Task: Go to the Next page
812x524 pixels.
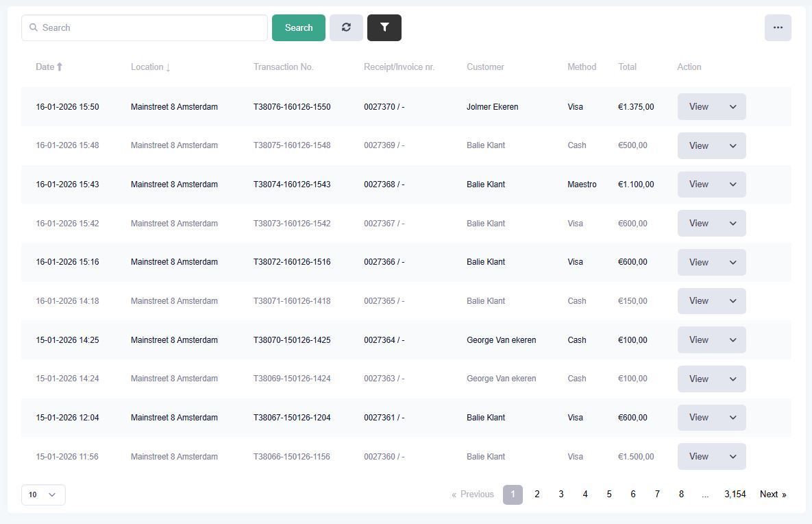Action: click(772, 495)
